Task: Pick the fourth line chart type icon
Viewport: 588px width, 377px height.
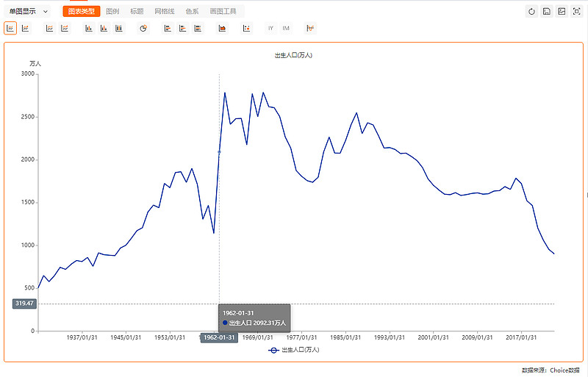Action: (x=65, y=28)
